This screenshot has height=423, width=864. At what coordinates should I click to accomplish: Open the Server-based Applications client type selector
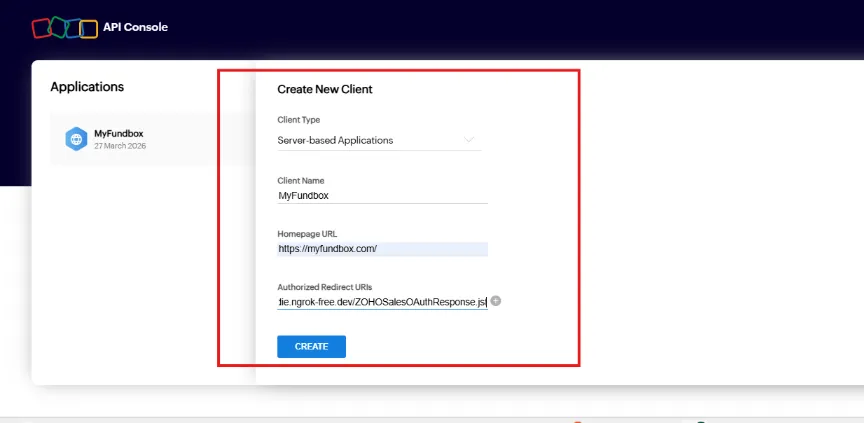pyautogui.click(x=379, y=140)
